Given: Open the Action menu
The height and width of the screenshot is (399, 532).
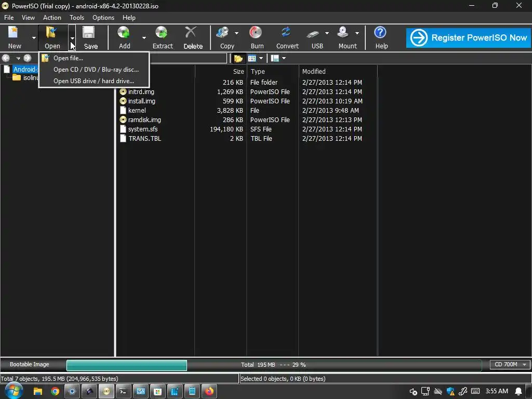Looking at the screenshot, I should pyautogui.click(x=52, y=18).
